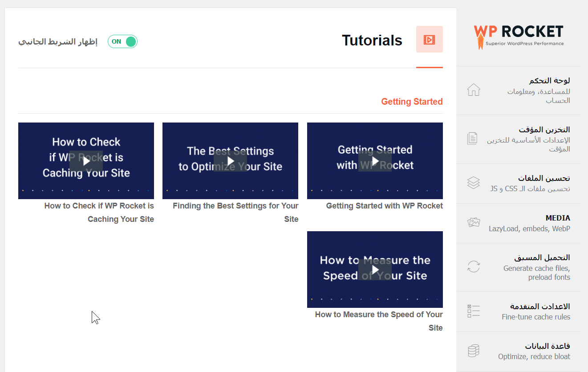Click the database icon beside قاعدة البيانات
588x372 pixels.
[x=474, y=351]
